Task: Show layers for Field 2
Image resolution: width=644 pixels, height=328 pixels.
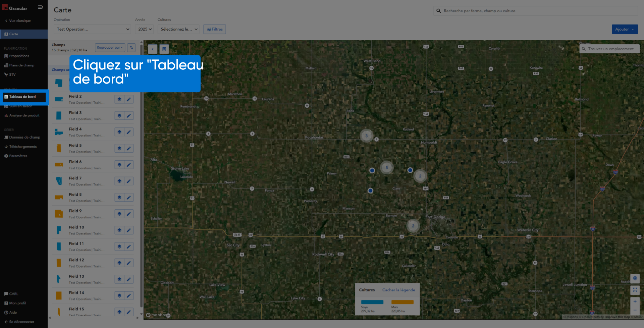Action: (x=119, y=99)
